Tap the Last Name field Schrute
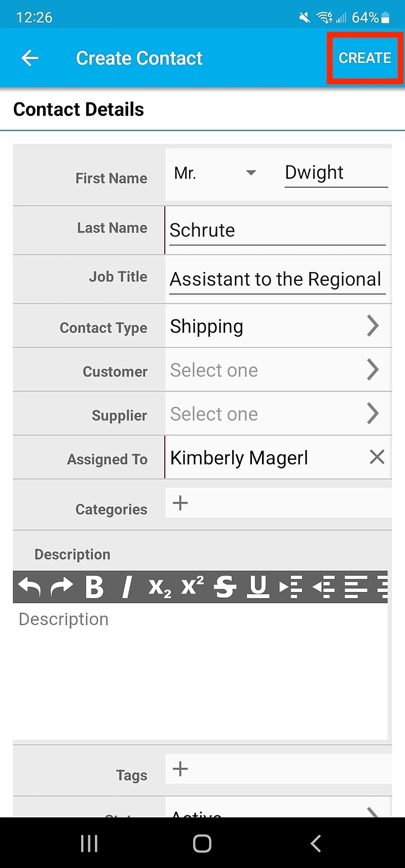Viewport: 405px width, 868px height. [x=277, y=230]
